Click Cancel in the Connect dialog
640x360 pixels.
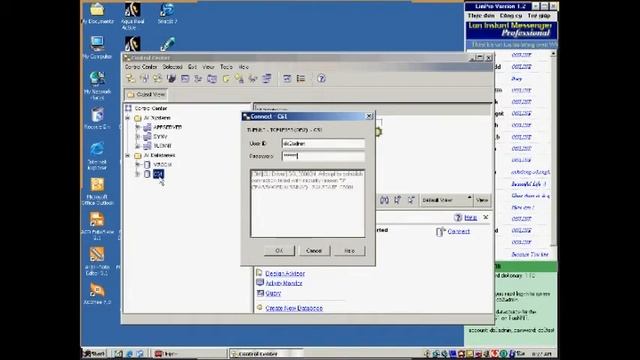click(314, 251)
